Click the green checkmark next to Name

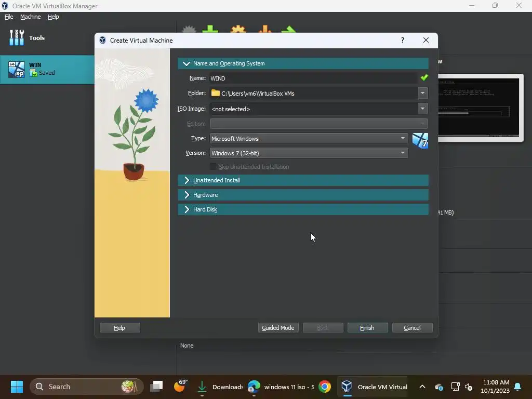424,78
